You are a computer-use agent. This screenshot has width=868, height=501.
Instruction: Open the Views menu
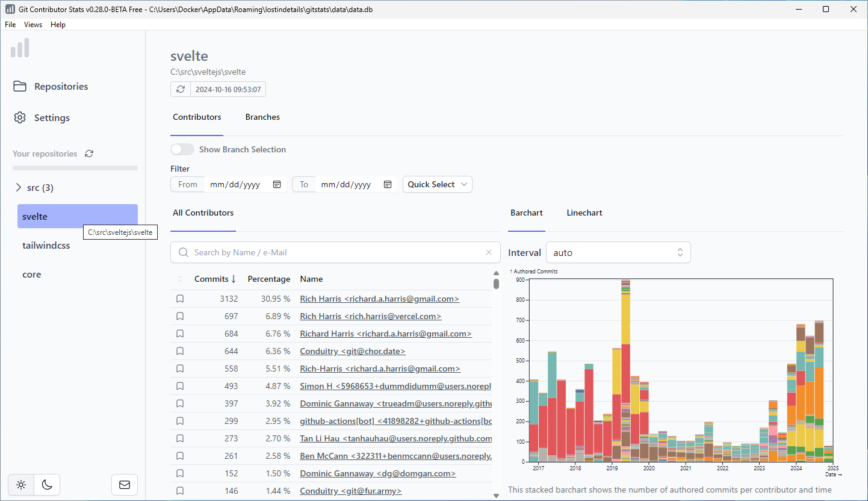[x=33, y=25]
